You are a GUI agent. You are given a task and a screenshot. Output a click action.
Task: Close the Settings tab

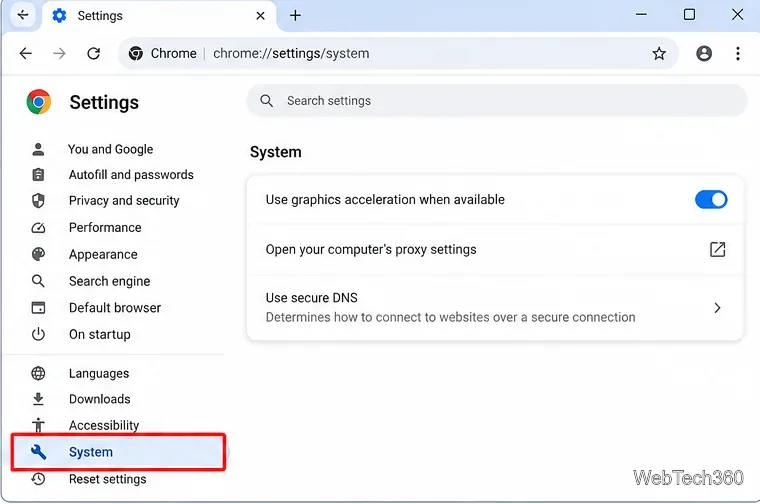click(x=260, y=16)
